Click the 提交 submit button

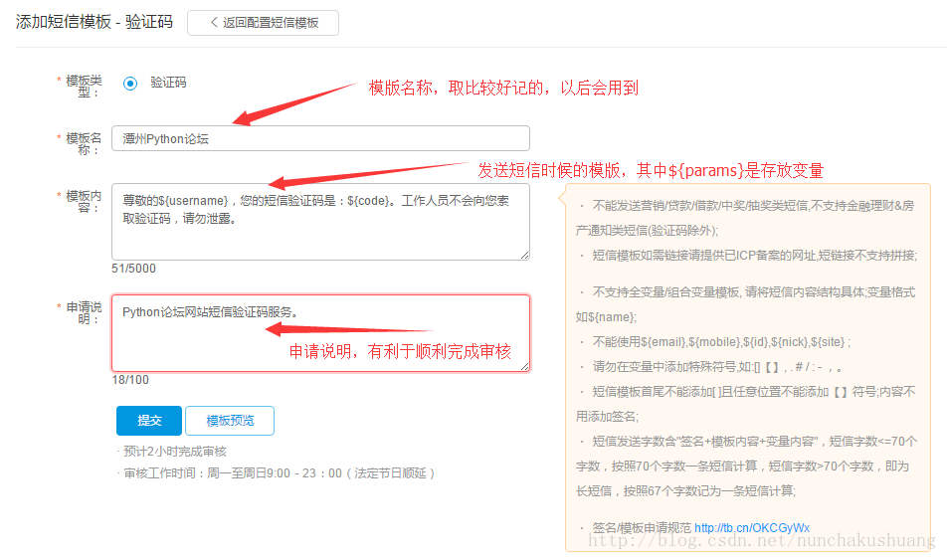point(149,421)
